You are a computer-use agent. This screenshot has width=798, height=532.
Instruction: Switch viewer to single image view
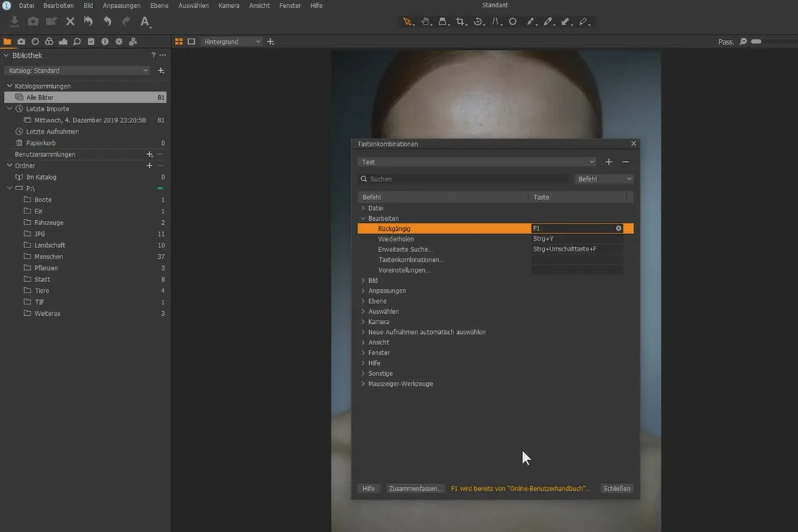(192, 41)
